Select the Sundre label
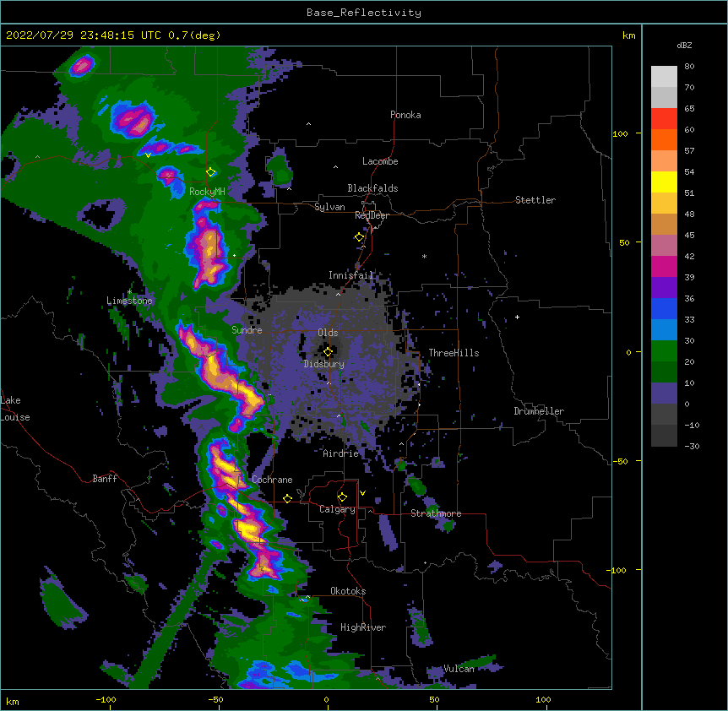The width and height of the screenshot is (728, 711). point(247,330)
